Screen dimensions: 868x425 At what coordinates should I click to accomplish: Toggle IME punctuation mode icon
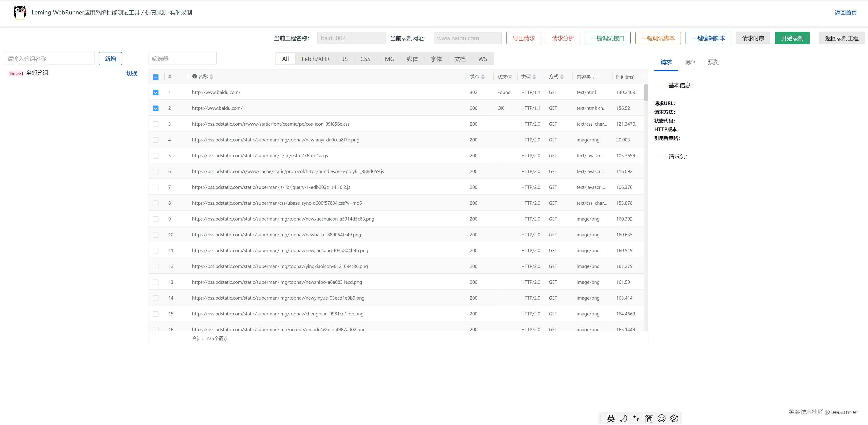636,418
